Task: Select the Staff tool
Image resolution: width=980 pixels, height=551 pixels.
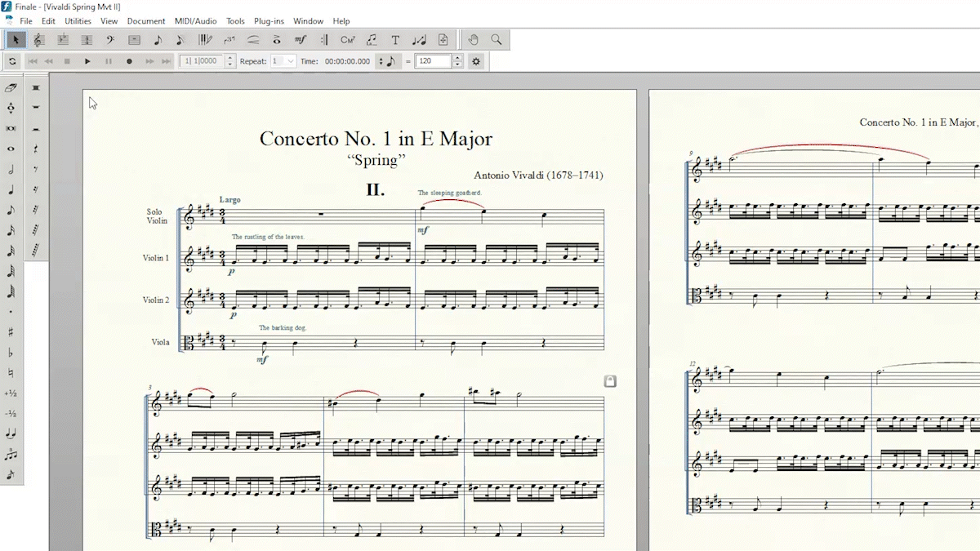Action: coord(39,39)
